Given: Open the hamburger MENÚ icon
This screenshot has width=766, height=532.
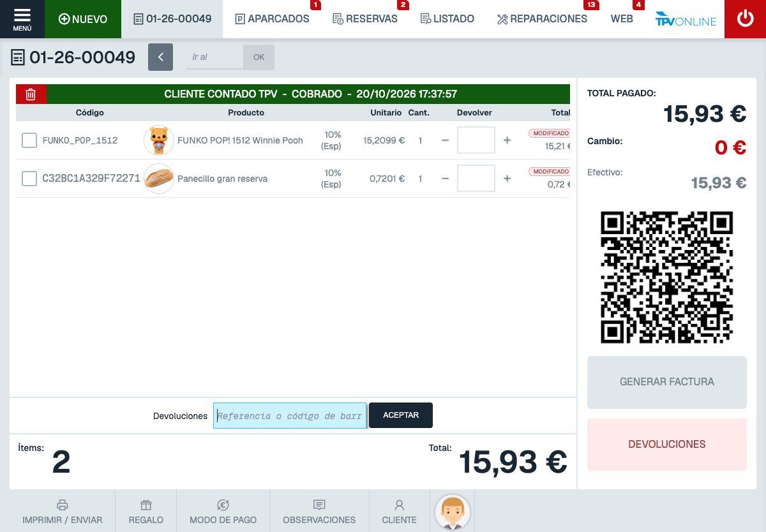Looking at the screenshot, I should click(22, 19).
